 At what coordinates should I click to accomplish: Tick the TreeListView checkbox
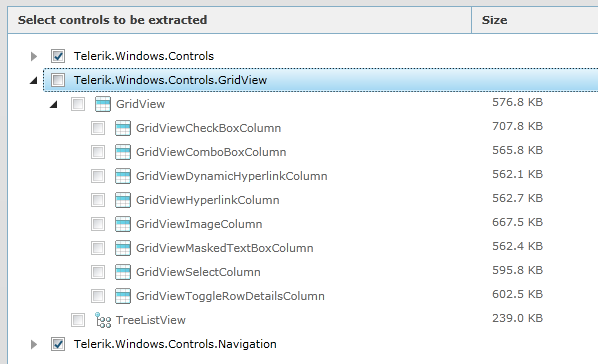tap(78, 320)
